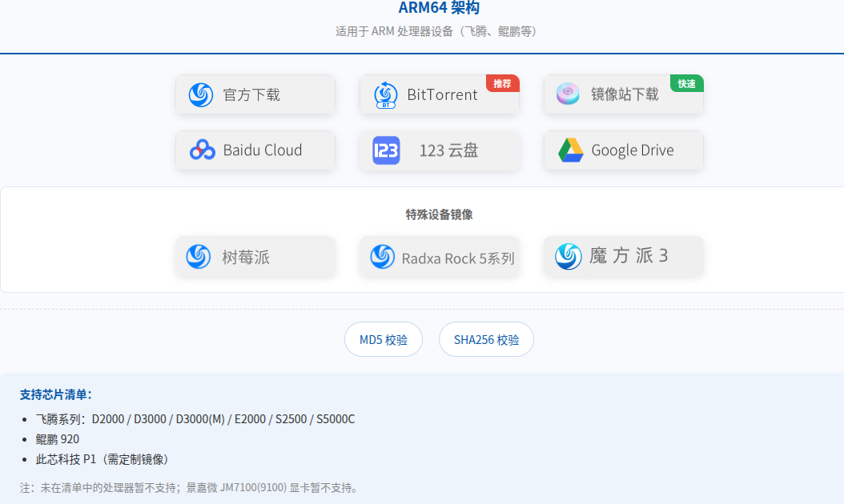Click the Google Drive triangle logo
844x504 pixels.
pos(571,150)
